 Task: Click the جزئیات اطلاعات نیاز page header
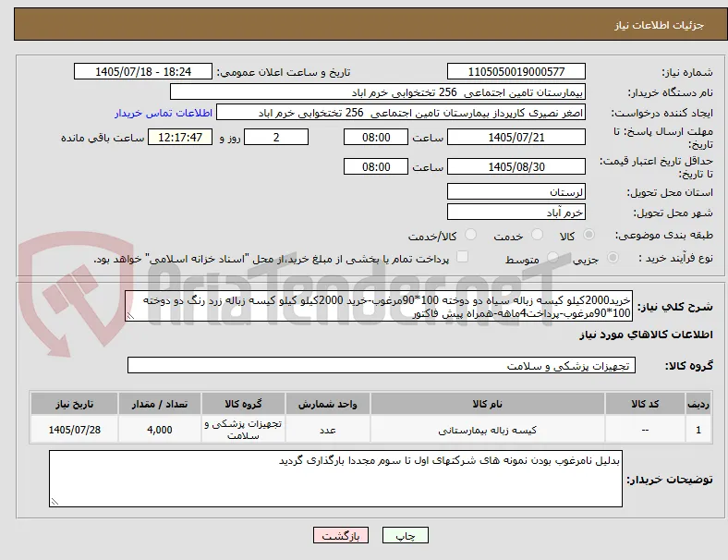coord(659,25)
